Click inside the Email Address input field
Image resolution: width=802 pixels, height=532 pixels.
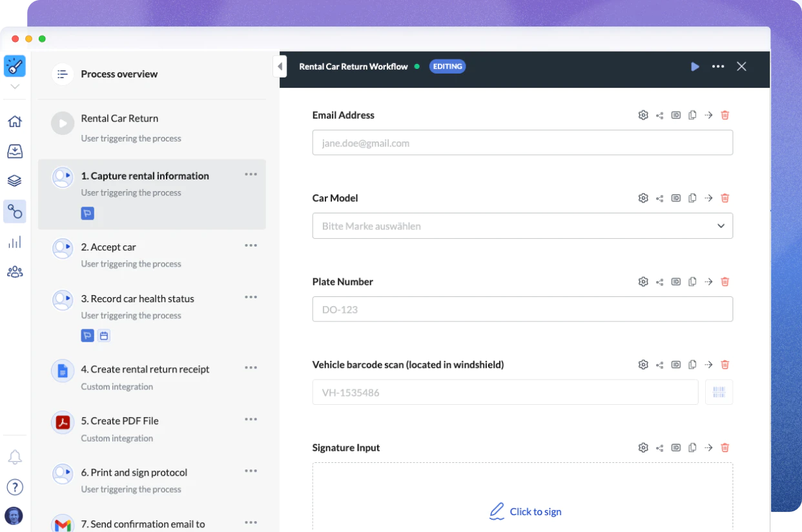tap(522, 143)
